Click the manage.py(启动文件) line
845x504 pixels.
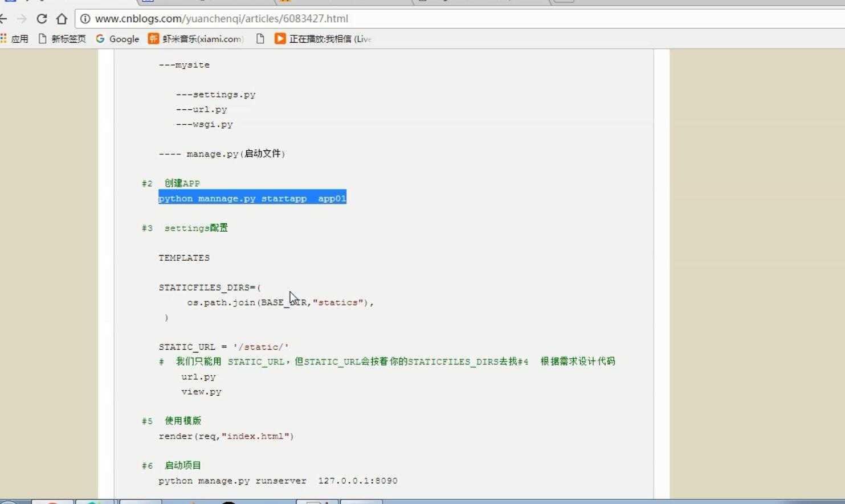pos(222,154)
